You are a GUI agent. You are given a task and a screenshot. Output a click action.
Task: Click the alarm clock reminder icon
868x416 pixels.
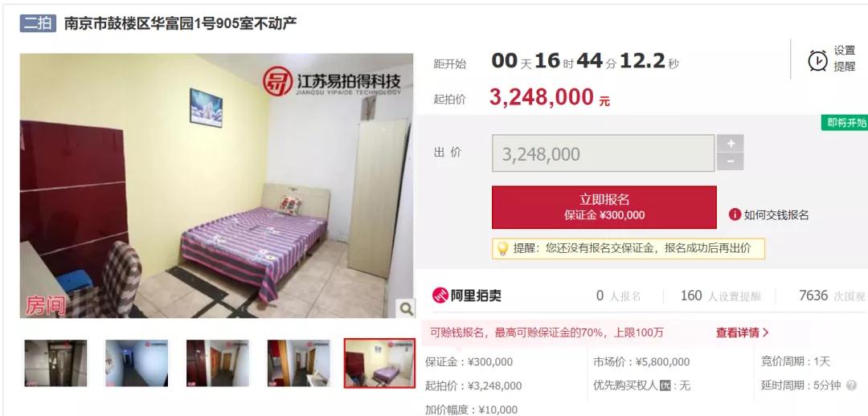coord(817,60)
